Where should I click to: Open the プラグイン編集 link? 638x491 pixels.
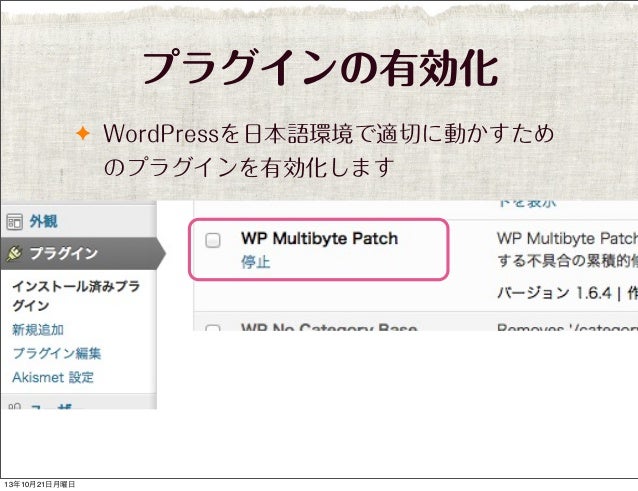[57, 353]
